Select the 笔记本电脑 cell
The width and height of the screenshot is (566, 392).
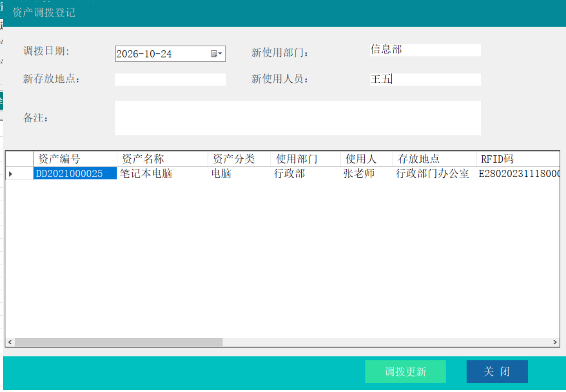(x=163, y=174)
